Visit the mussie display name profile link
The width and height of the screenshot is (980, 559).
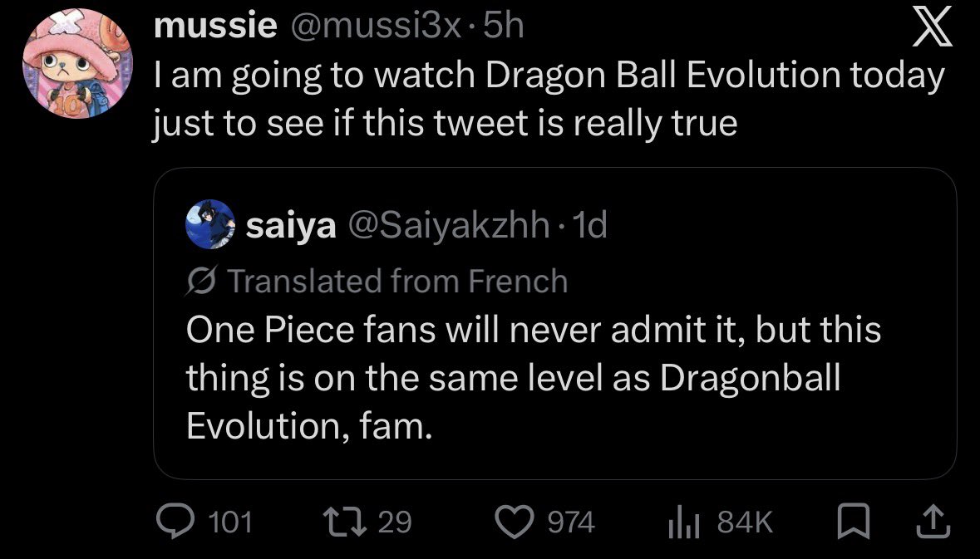coord(215,28)
